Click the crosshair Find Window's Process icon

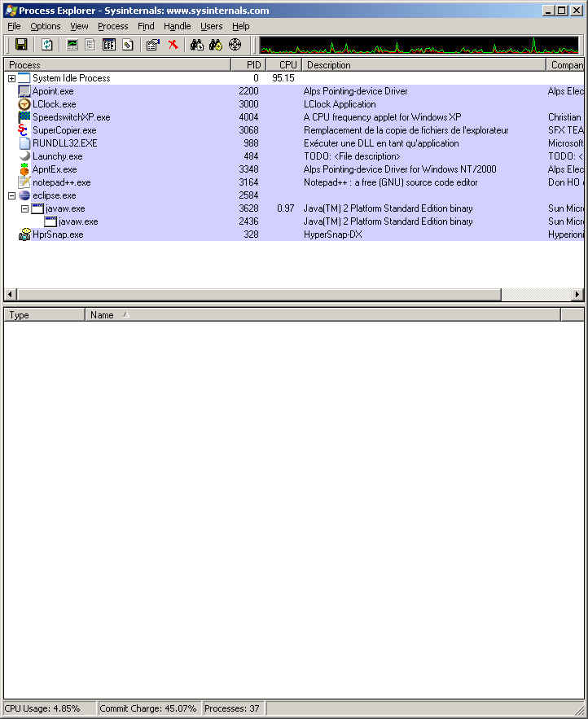(x=235, y=45)
